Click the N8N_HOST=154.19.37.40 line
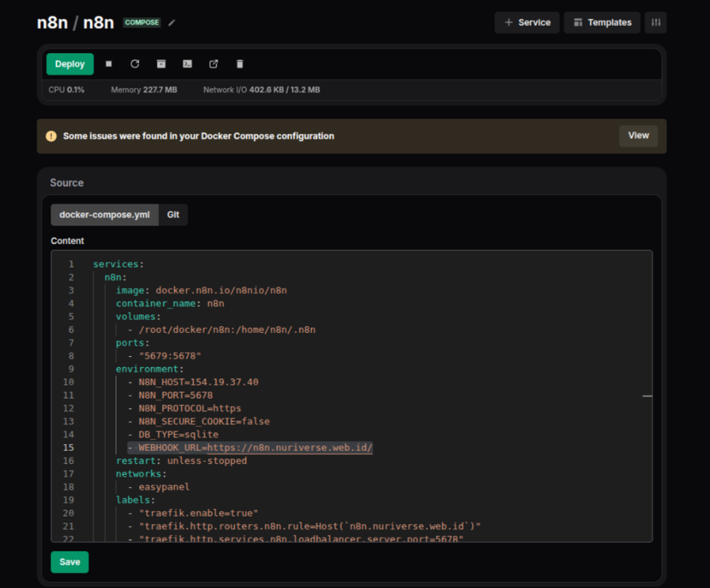 click(x=198, y=382)
